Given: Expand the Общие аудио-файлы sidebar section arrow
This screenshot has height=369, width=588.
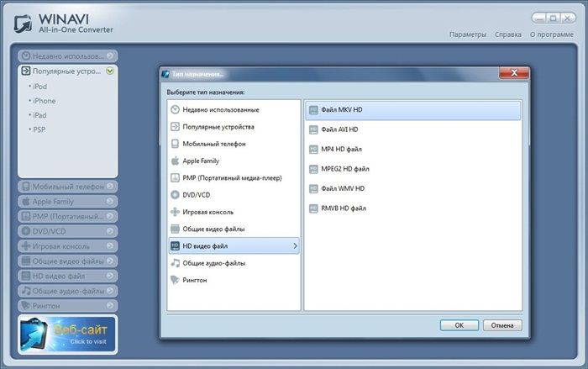Looking at the screenshot, I should [x=110, y=291].
